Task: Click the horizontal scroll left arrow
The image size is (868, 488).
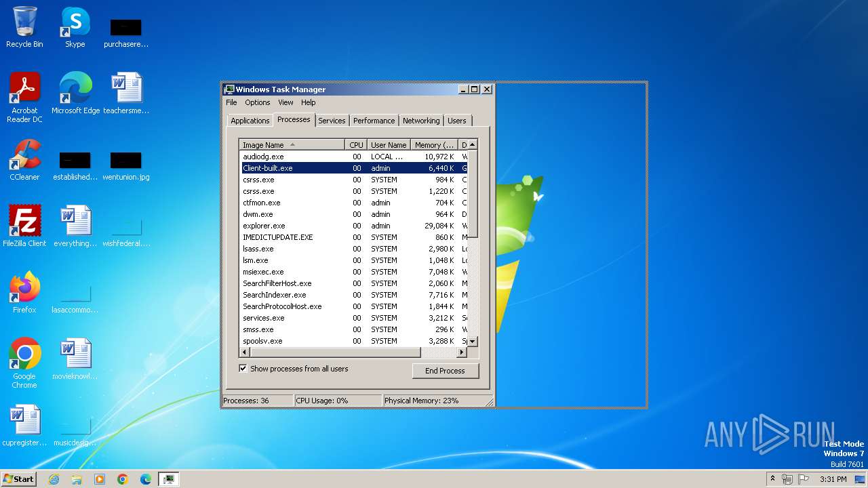Action: pos(245,352)
